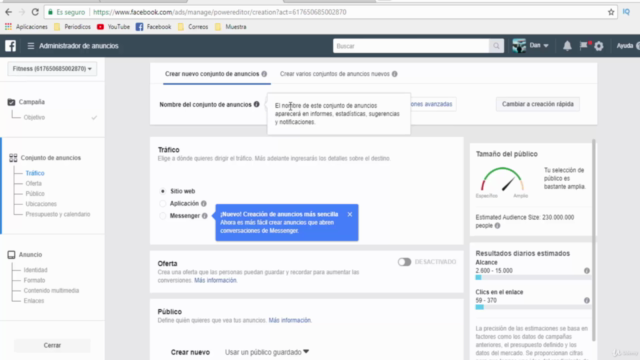Switch to Crear varios conjuntos de anuncios nuevos tab
The height and width of the screenshot is (360, 640).
335,74
